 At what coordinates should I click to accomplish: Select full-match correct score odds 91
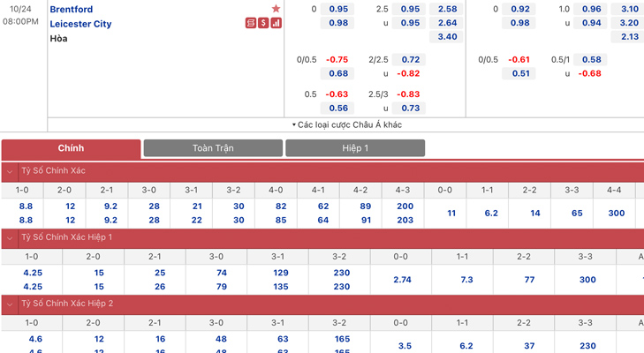point(366,221)
